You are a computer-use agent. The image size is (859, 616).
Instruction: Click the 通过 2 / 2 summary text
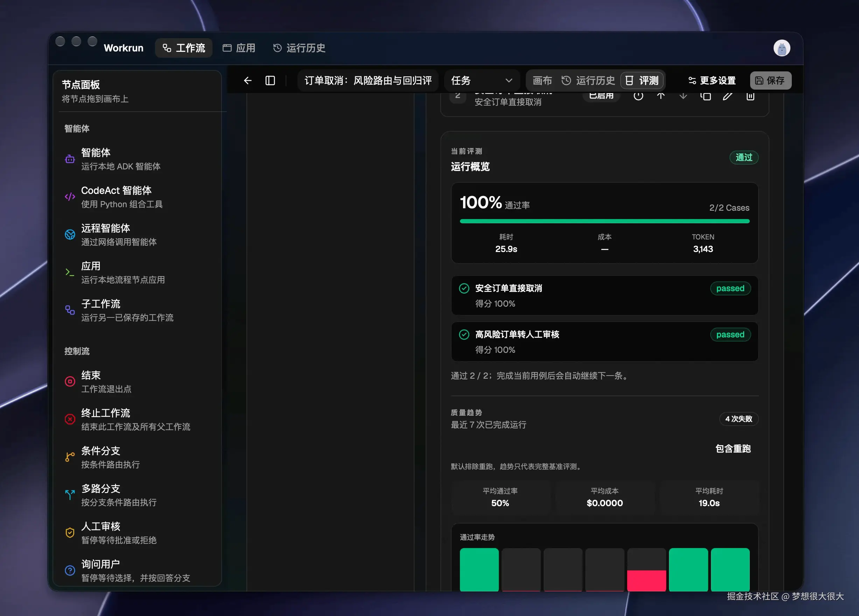click(540, 376)
